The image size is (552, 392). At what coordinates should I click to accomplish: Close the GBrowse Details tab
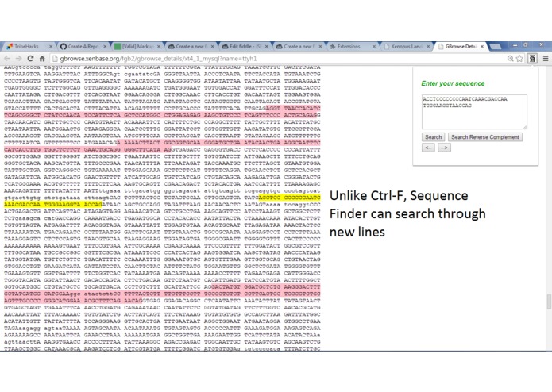click(x=482, y=46)
